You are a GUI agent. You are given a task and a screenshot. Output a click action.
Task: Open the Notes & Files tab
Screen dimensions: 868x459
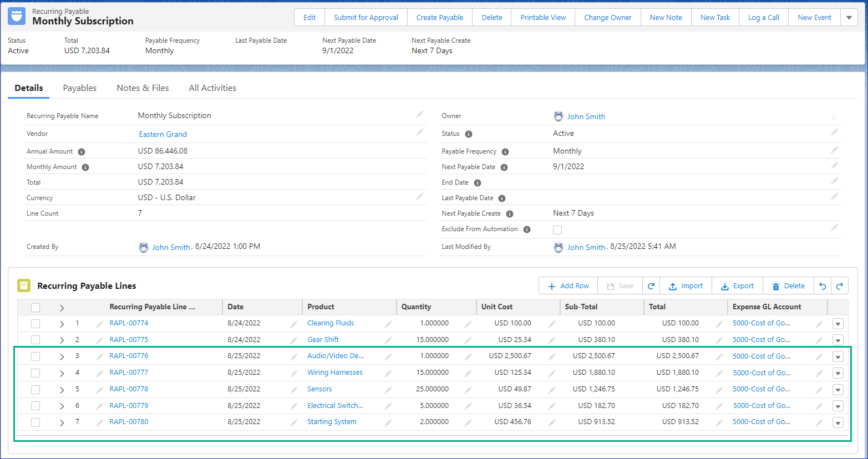[143, 88]
